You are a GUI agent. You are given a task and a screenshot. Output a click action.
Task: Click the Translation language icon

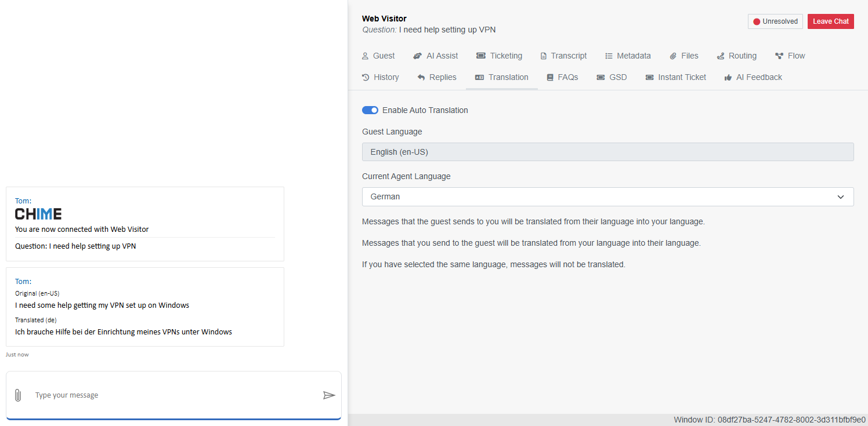click(479, 78)
